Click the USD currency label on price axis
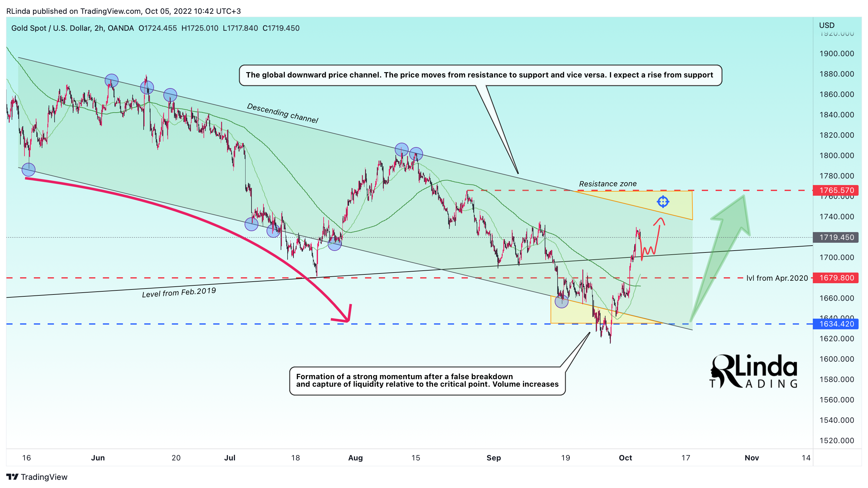Screen dimensions: 868x488 [827, 25]
